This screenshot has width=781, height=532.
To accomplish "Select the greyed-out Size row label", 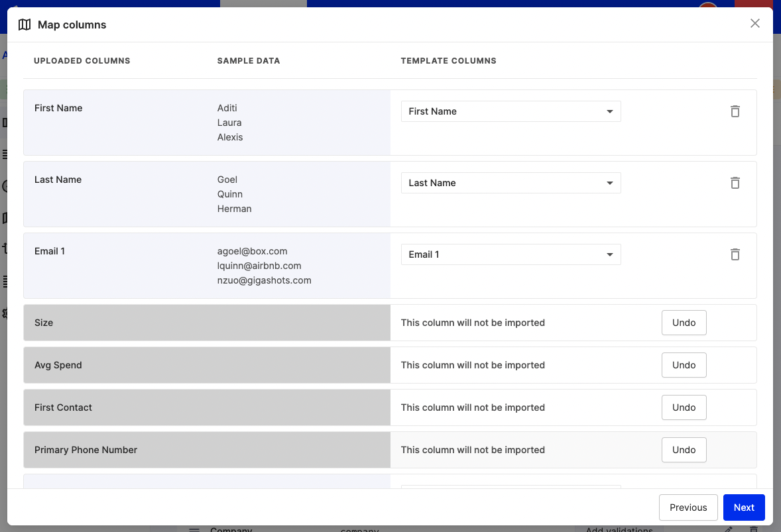I will (x=44, y=323).
